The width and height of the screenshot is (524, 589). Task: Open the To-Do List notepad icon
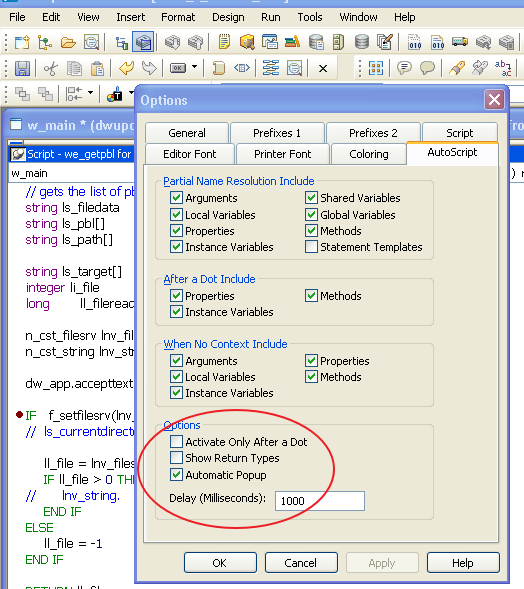pyautogui.click(x=224, y=42)
